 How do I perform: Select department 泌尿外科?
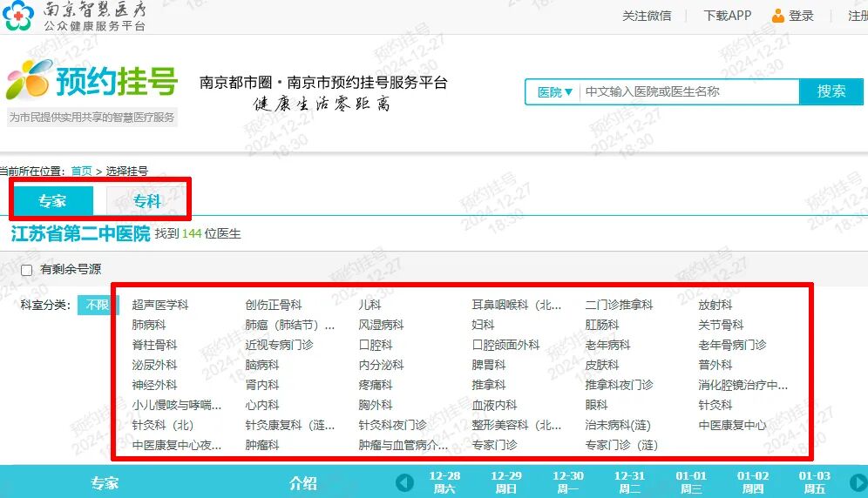coord(154,365)
